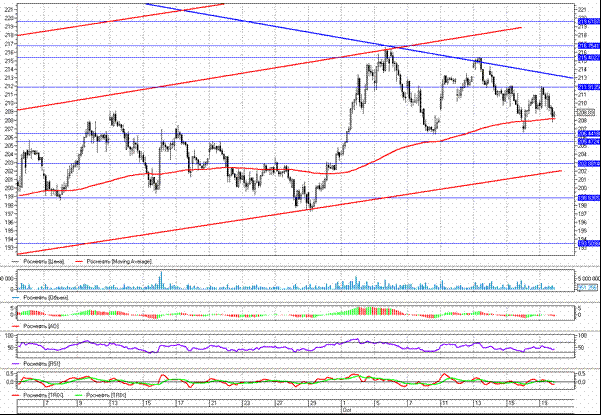Select the Роснефть [Moving Average] legend entry
Screen dimensions: 601x415
[x=119, y=263]
